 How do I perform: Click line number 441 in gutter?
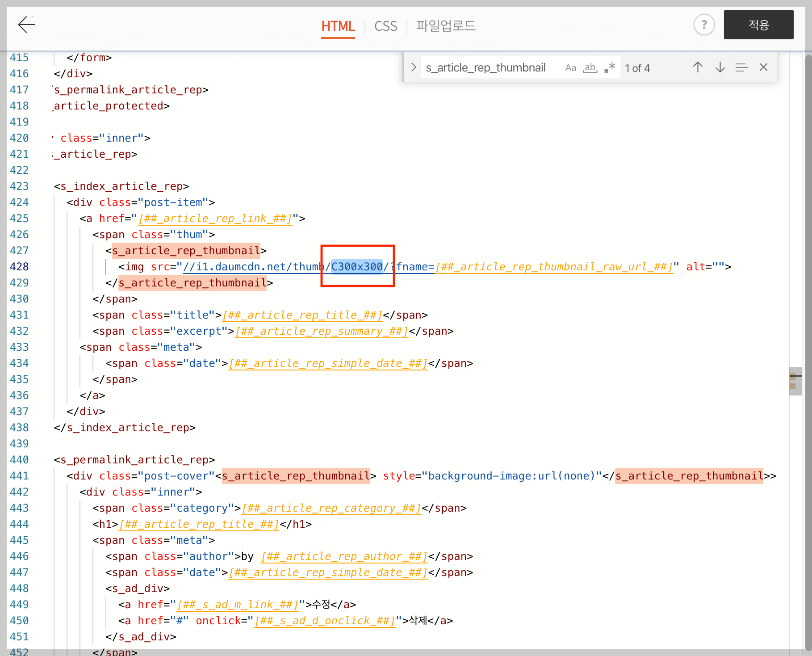19,476
